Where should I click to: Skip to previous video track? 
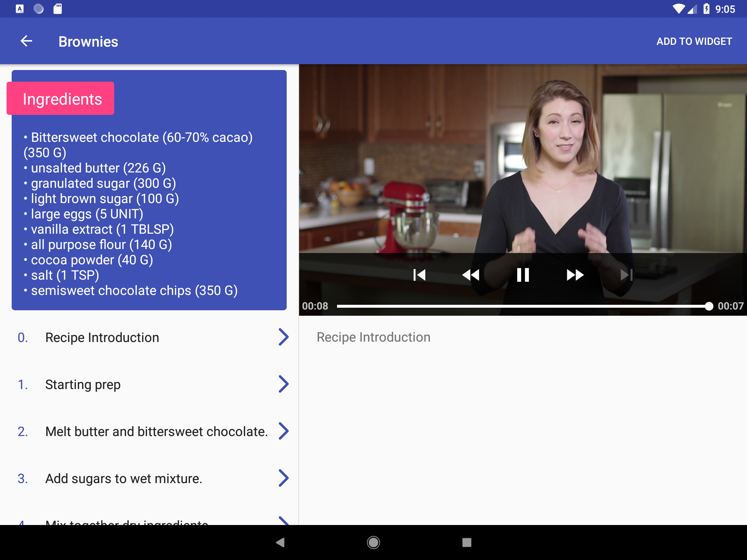click(419, 275)
